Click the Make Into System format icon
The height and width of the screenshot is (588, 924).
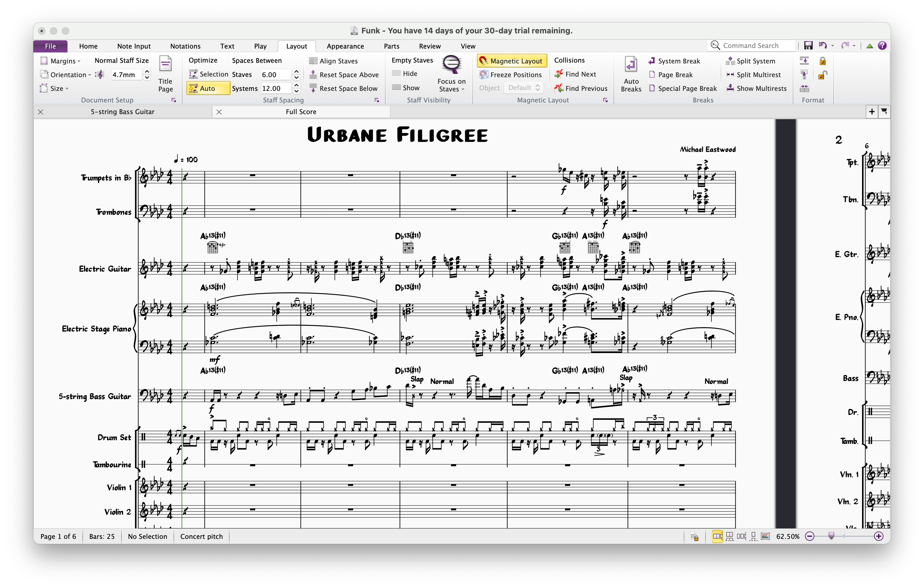tap(804, 61)
